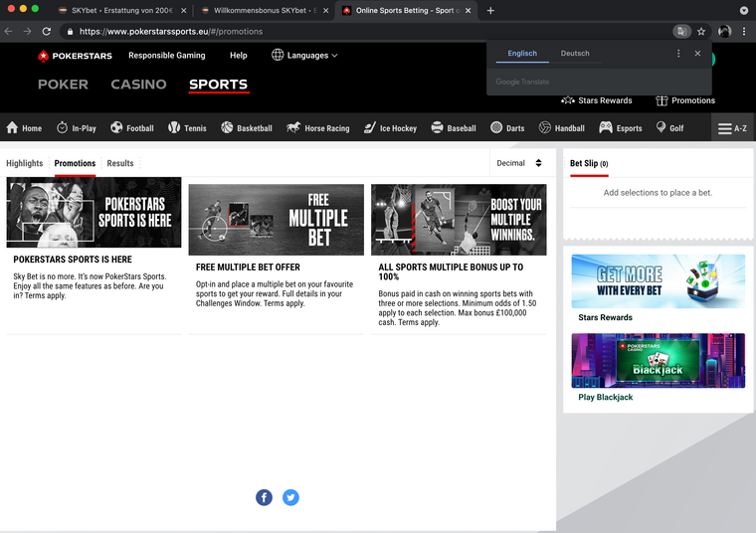Bookmark page with star icon
Image resolution: width=756 pixels, height=533 pixels.
[701, 32]
